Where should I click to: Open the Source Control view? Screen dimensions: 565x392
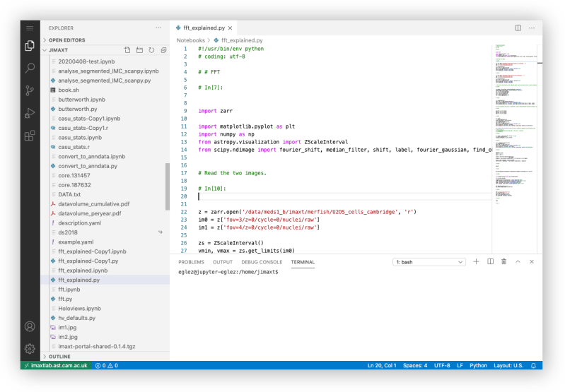coord(30,90)
